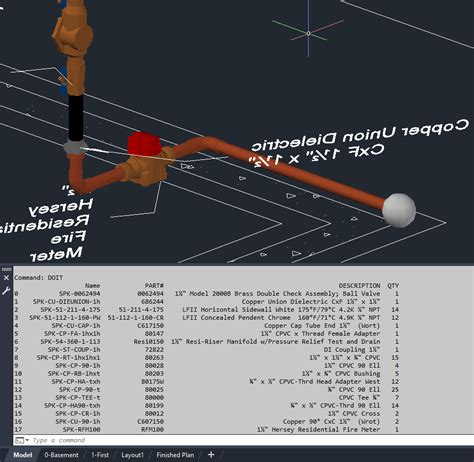
Task: Click the name 'SPK-CP-90-t'
Action: point(80,390)
